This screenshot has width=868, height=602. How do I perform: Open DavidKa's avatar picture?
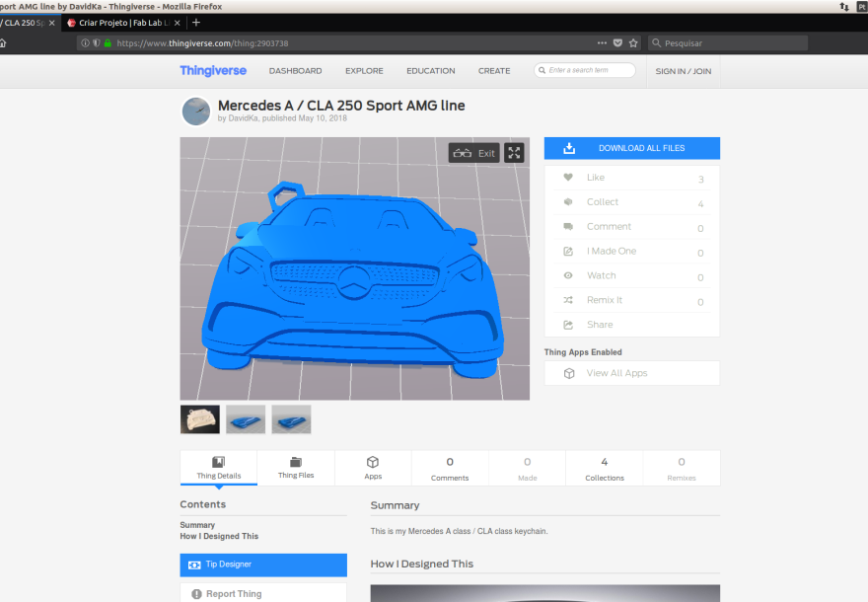pyautogui.click(x=196, y=111)
